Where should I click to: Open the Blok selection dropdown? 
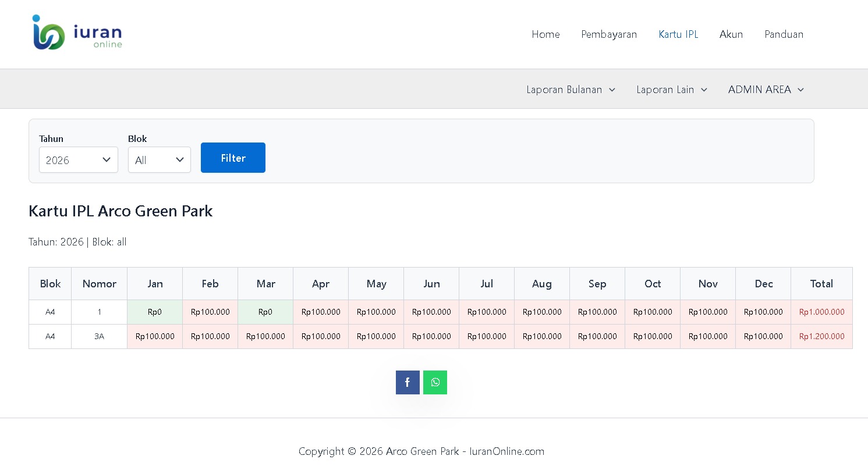159,160
